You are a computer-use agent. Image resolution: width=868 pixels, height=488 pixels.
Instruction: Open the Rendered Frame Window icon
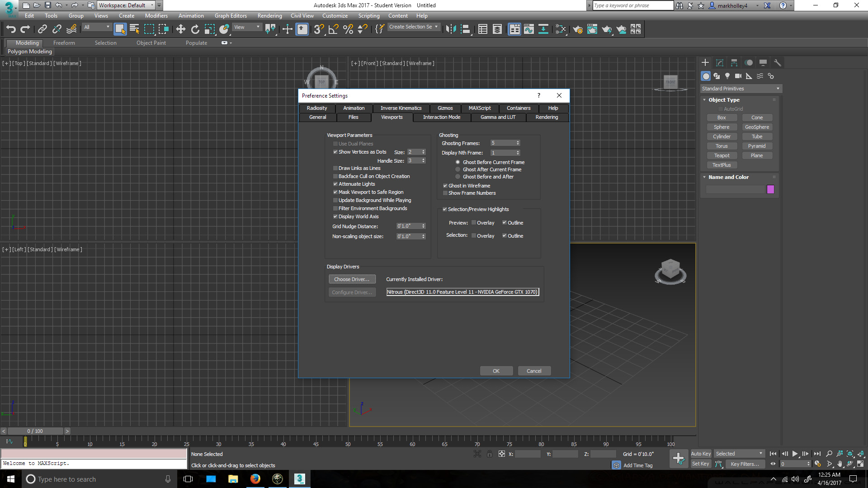coord(592,29)
